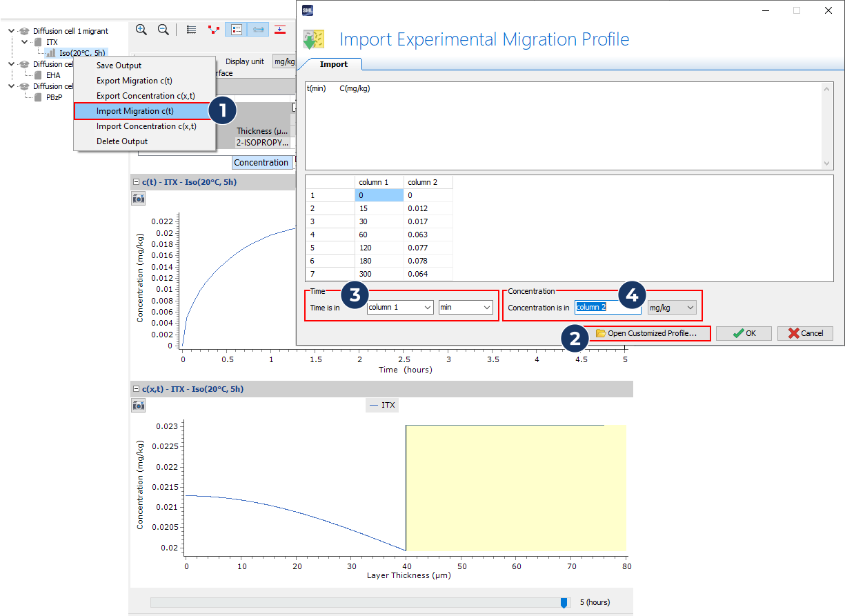Open the Time column dropdown
845x616 pixels.
(x=400, y=307)
